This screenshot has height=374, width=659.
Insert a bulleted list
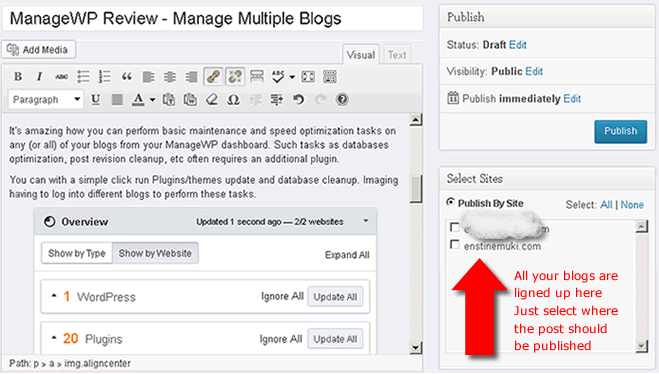click(x=83, y=76)
